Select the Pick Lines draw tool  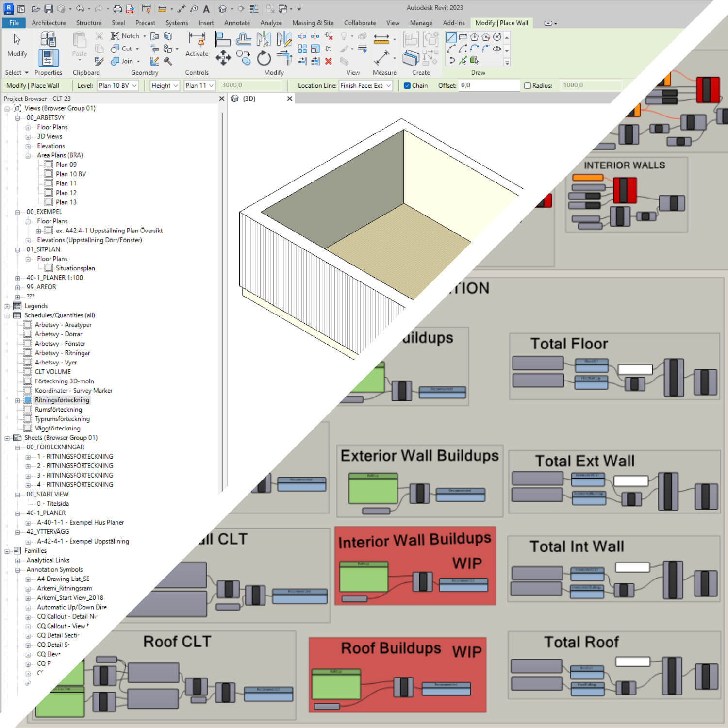(x=463, y=60)
